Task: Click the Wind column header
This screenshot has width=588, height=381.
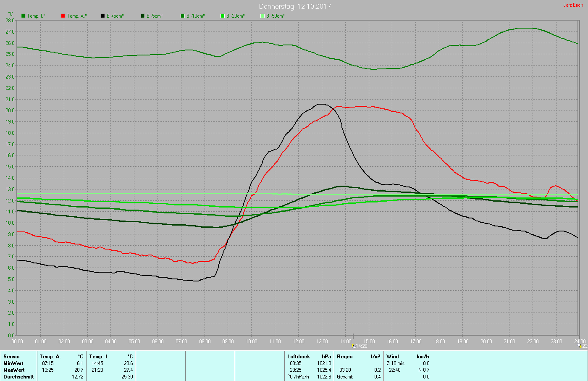Action: pos(393,357)
